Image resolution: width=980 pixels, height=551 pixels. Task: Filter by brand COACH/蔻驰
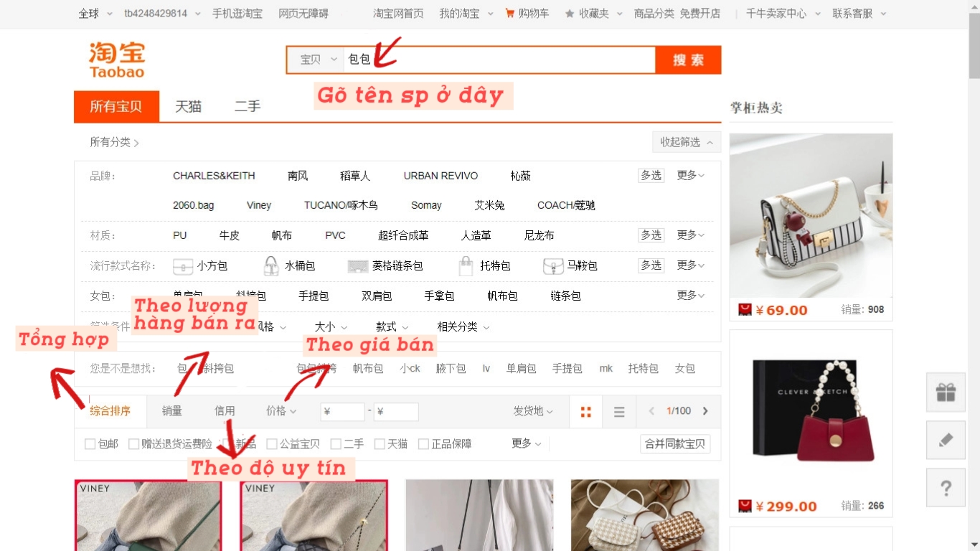pyautogui.click(x=566, y=205)
